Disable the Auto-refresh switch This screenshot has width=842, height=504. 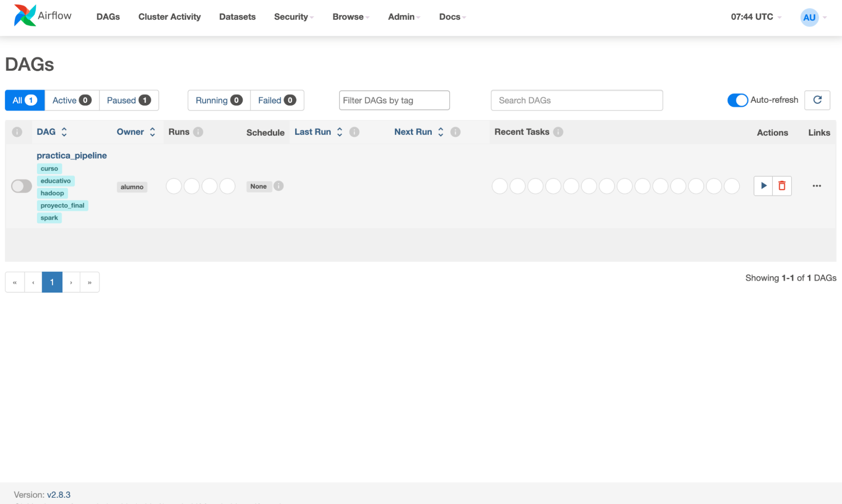(x=738, y=100)
